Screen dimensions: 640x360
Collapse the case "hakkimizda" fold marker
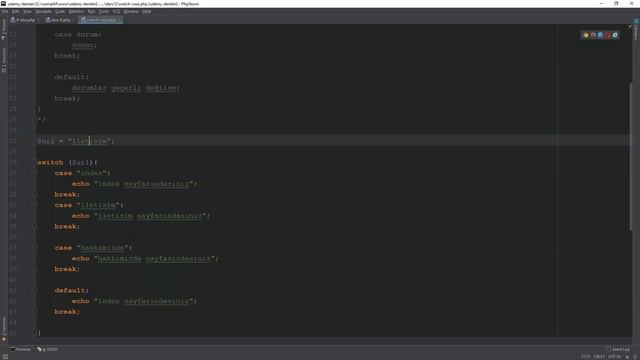click(x=35, y=248)
